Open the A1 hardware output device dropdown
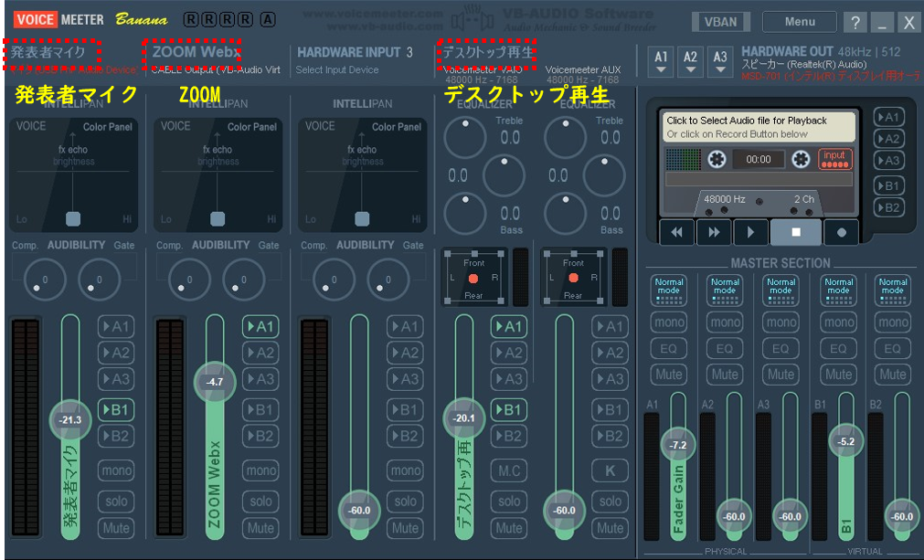Image resolution: width=924 pixels, height=560 pixels. point(661,62)
